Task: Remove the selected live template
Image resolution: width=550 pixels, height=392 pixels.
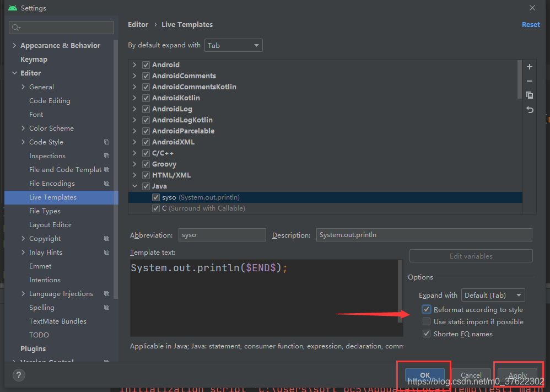Action: pos(529,80)
